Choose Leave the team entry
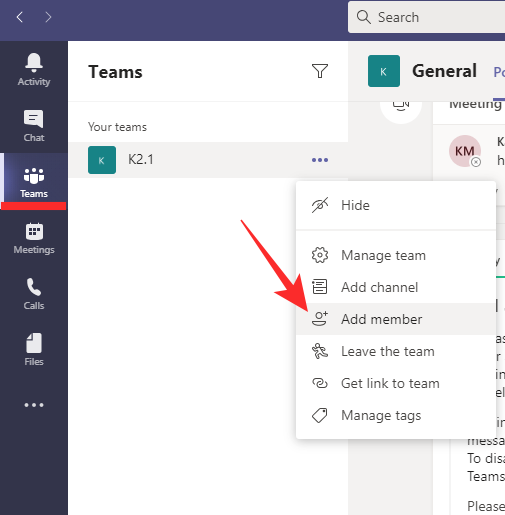 (396, 351)
